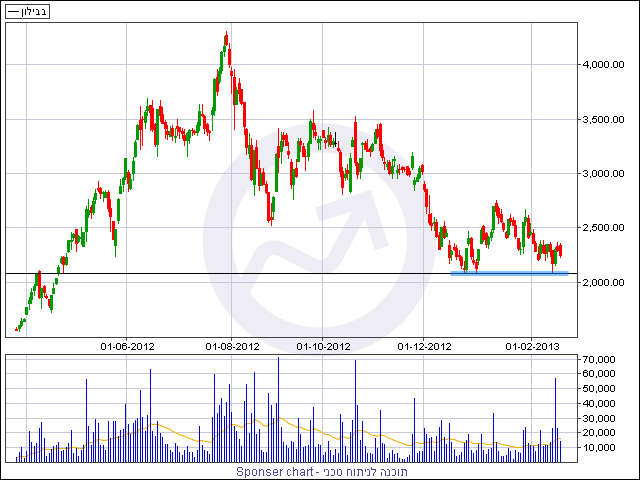Click the 30,000 volume axis label
The width and height of the screenshot is (640, 480).
click(600, 418)
